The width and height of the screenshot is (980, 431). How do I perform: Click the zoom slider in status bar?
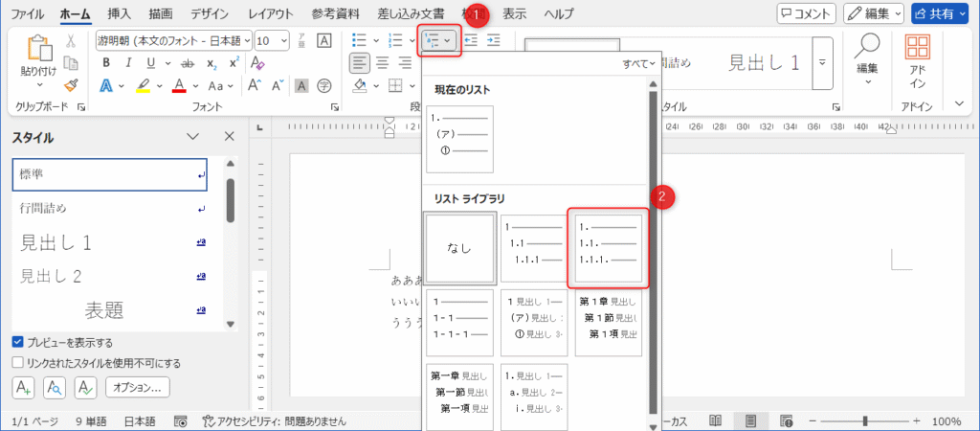pos(865,420)
